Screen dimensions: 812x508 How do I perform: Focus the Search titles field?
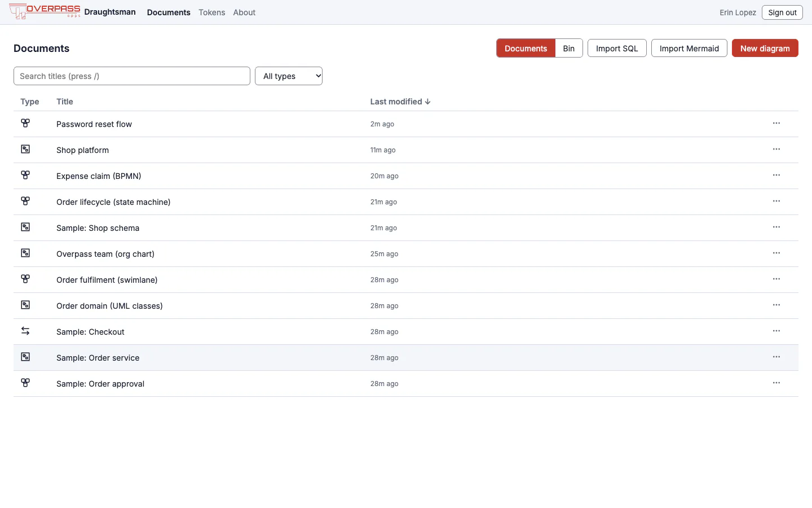(x=132, y=76)
